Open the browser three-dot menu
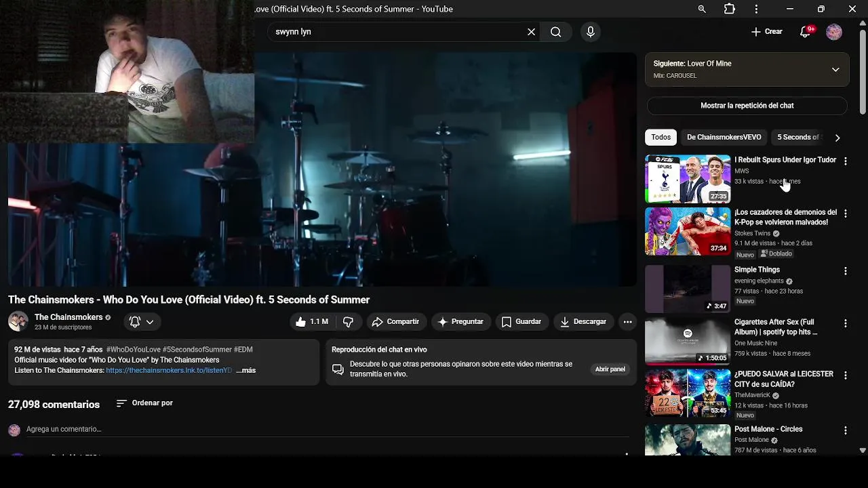 point(756,9)
